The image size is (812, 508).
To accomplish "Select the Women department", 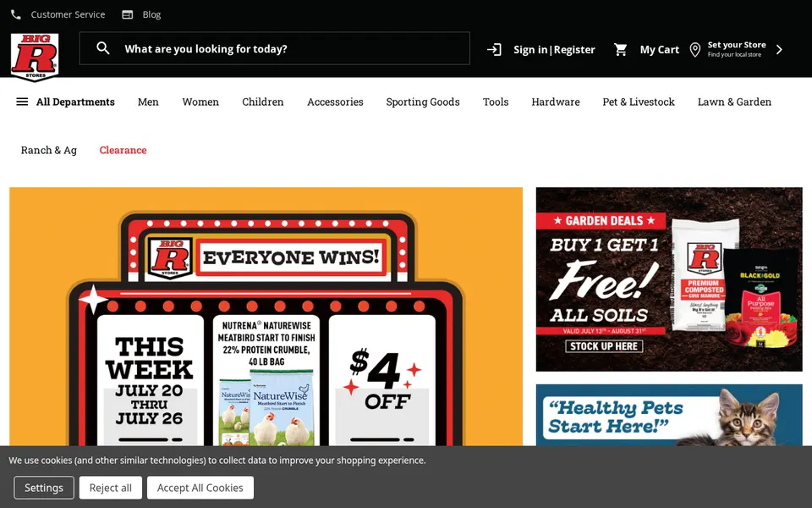I will click(200, 102).
